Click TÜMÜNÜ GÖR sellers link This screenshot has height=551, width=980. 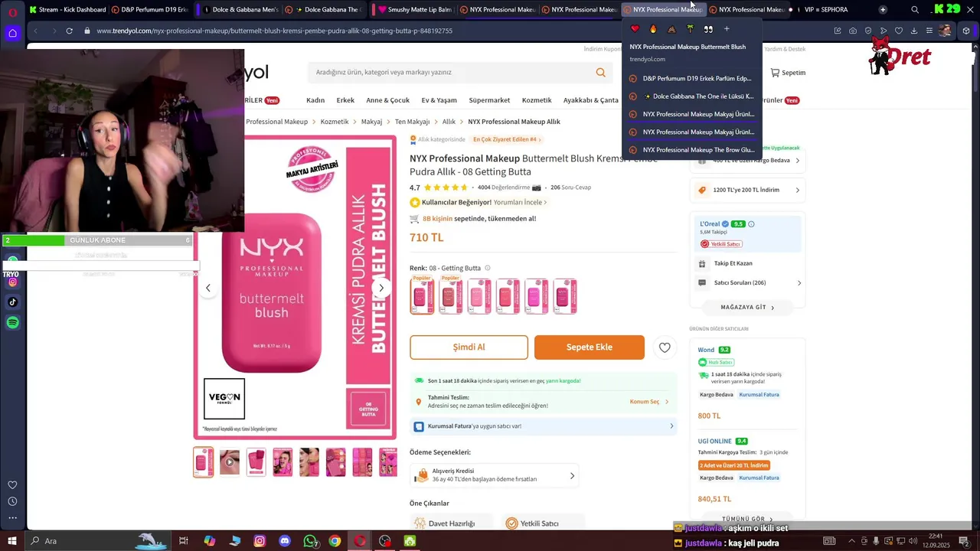click(747, 519)
